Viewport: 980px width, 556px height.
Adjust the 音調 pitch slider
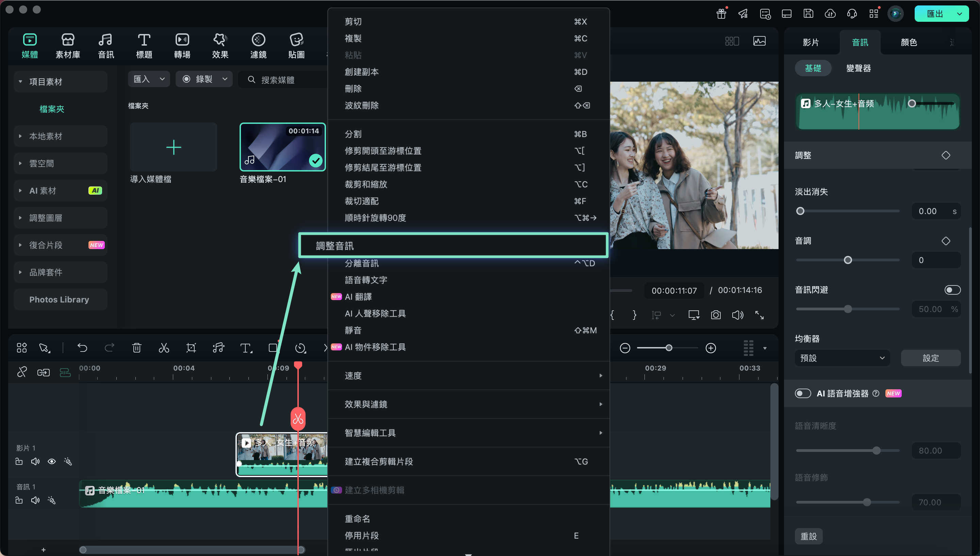click(x=848, y=260)
